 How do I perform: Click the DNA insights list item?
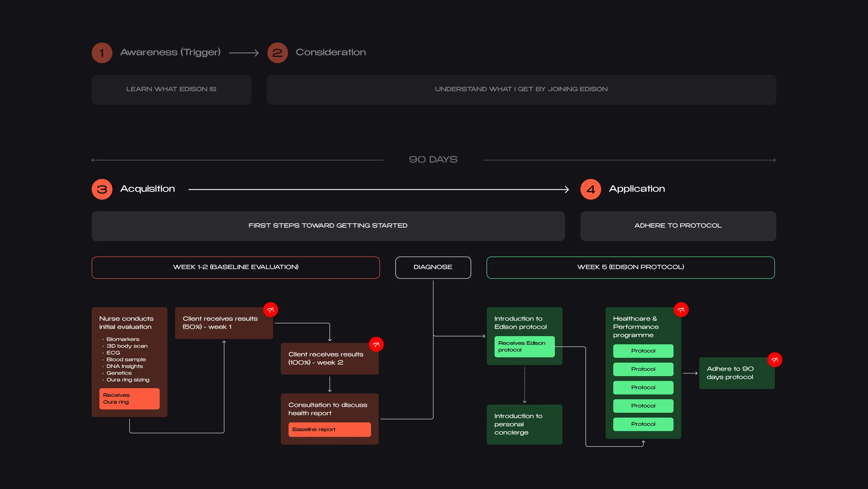[x=124, y=366]
